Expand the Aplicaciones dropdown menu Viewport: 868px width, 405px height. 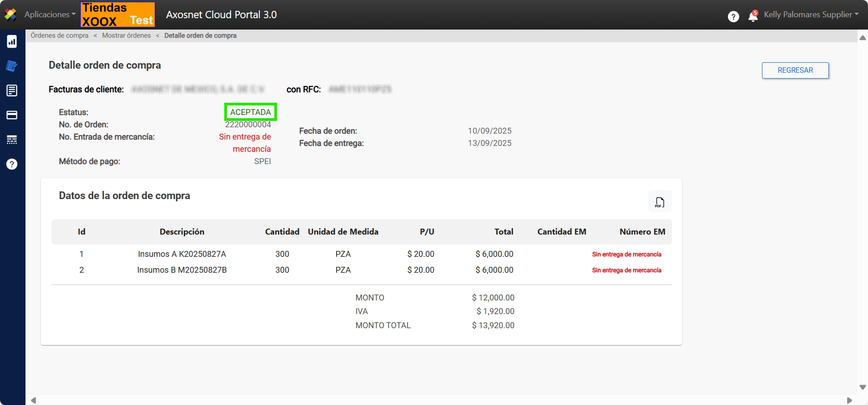tap(50, 15)
